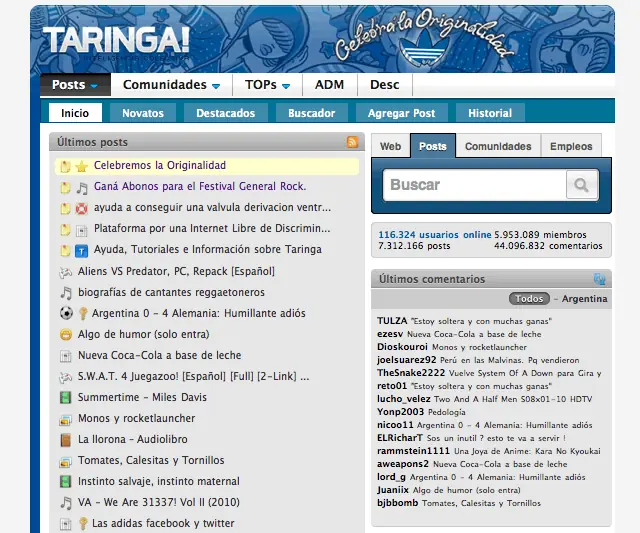This screenshot has width=640, height=533.
Task: Open post Ayuda, Tutoriales e Información sobre Taringa
Action: 208,249
